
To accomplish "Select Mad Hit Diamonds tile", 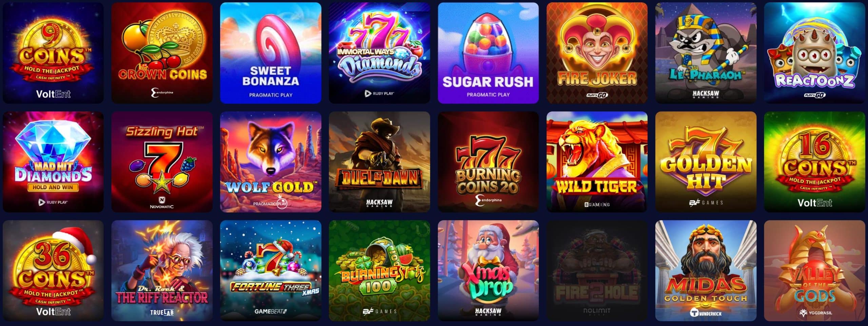I will point(53,162).
